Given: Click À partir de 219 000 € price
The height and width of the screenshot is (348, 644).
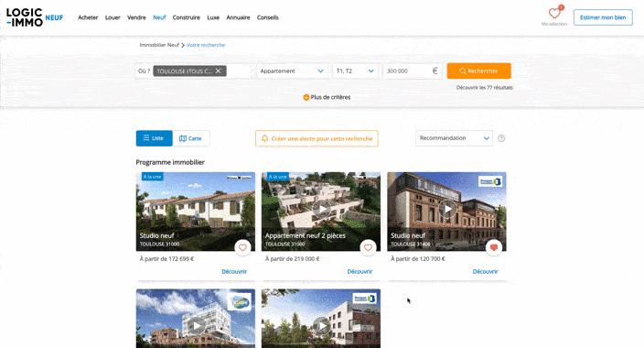Looking at the screenshot, I should [292, 259].
